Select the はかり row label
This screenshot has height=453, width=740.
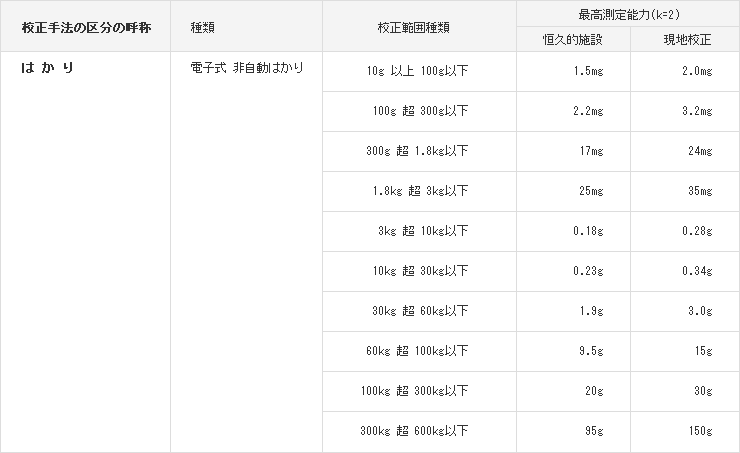[49, 69]
